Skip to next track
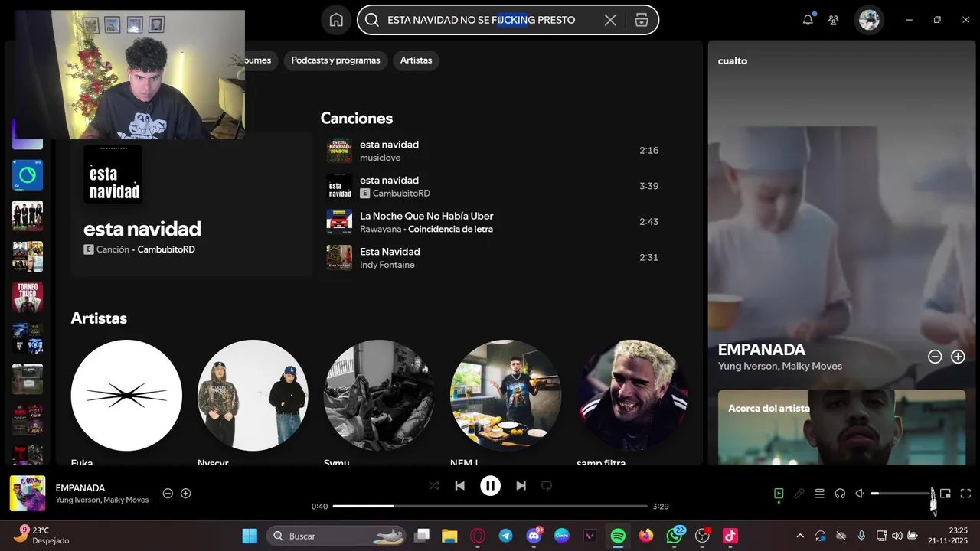 point(521,485)
